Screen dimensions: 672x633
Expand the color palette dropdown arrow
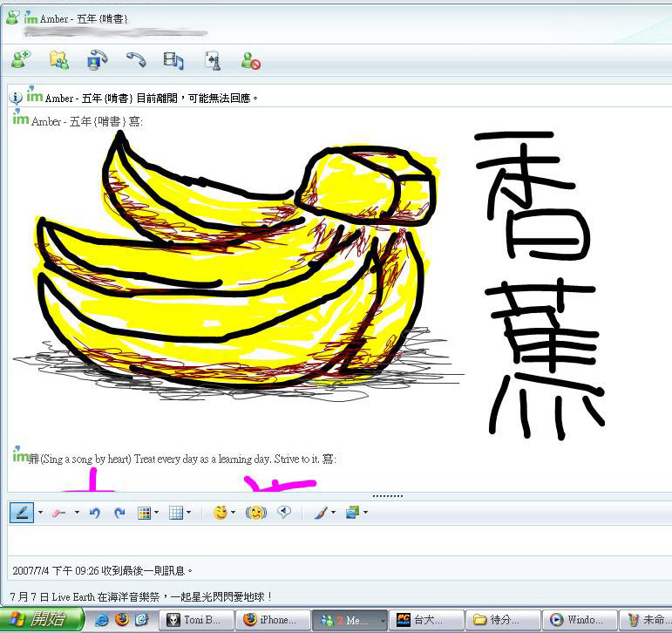tap(156, 512)
